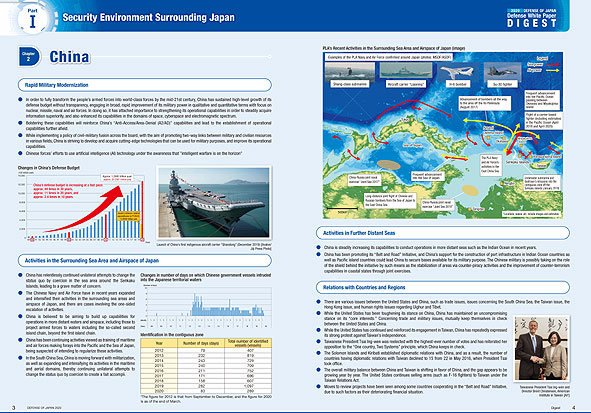This screenshot has height=413, width=591.
Task: Click the 1,097 vessels value cell
Action: coord(248,386)
